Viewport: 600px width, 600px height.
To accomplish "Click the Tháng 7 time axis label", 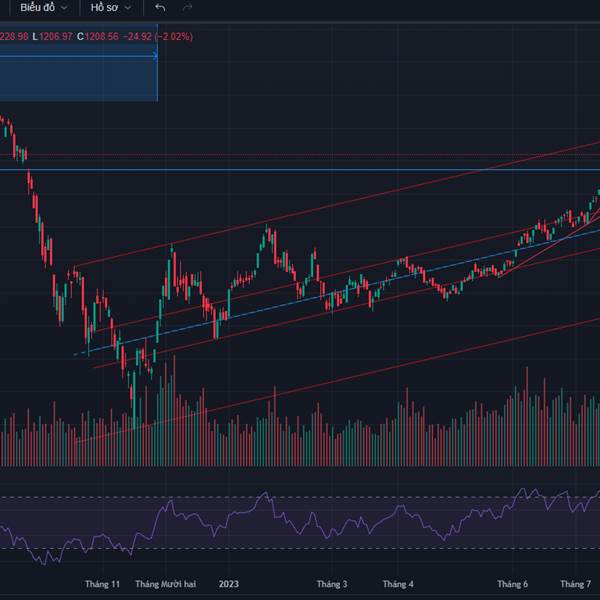I will pos(576,584).
